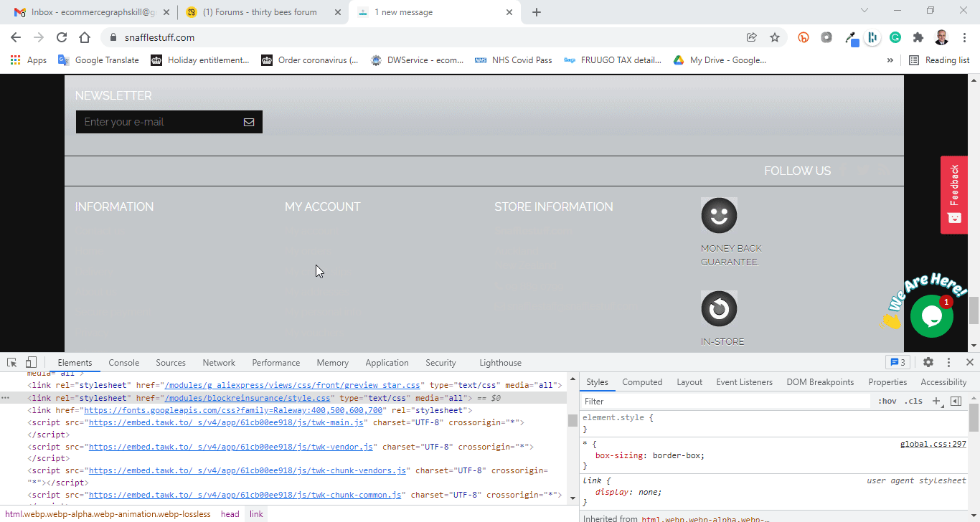Click the newsletter e-mail input field
The image size is (980, 522).
pos(158,121)
